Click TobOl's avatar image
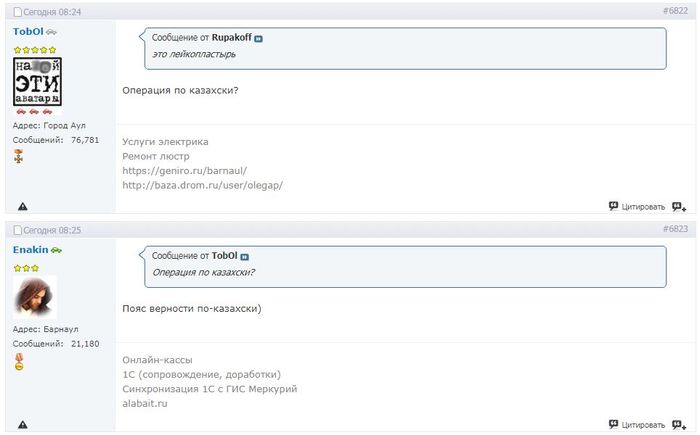 click(x=38, y=81)
